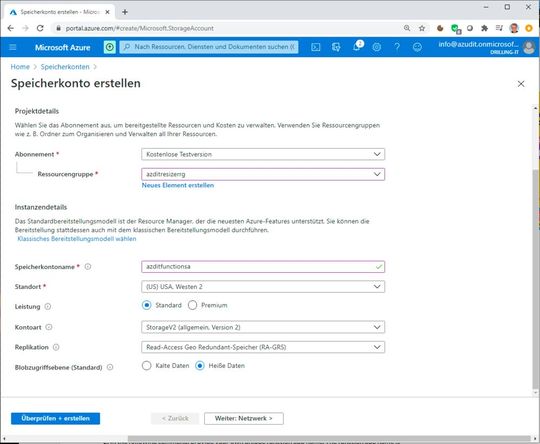Click the Zurück button
Screen dimensions: 540x444
[x=175, y=419]
